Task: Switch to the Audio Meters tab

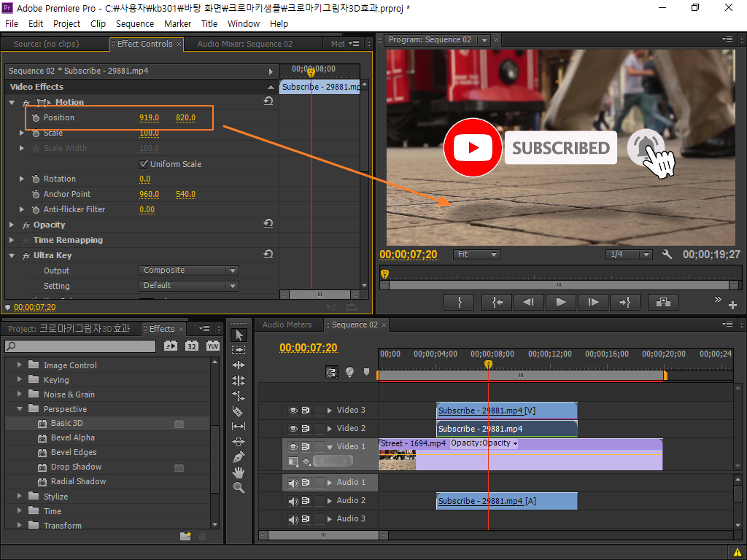Action: point(287,324)
